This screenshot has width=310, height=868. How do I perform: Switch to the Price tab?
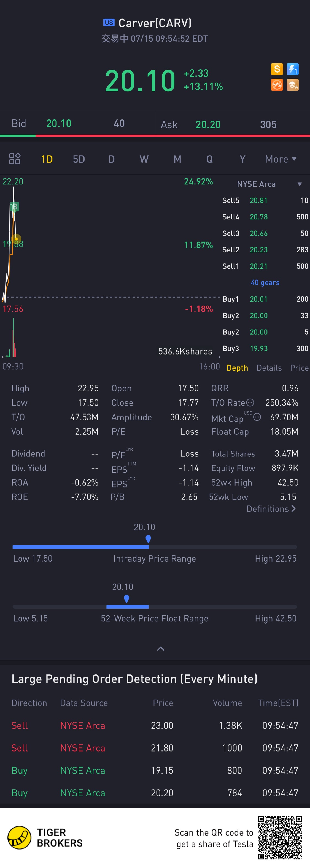pos(299,368)
